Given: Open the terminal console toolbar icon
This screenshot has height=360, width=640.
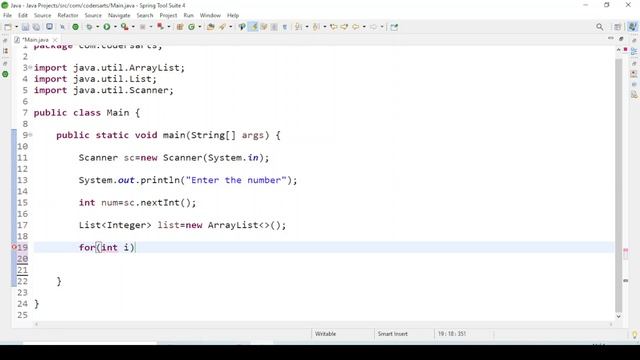Looking at the screenshot, I should 49,27.
